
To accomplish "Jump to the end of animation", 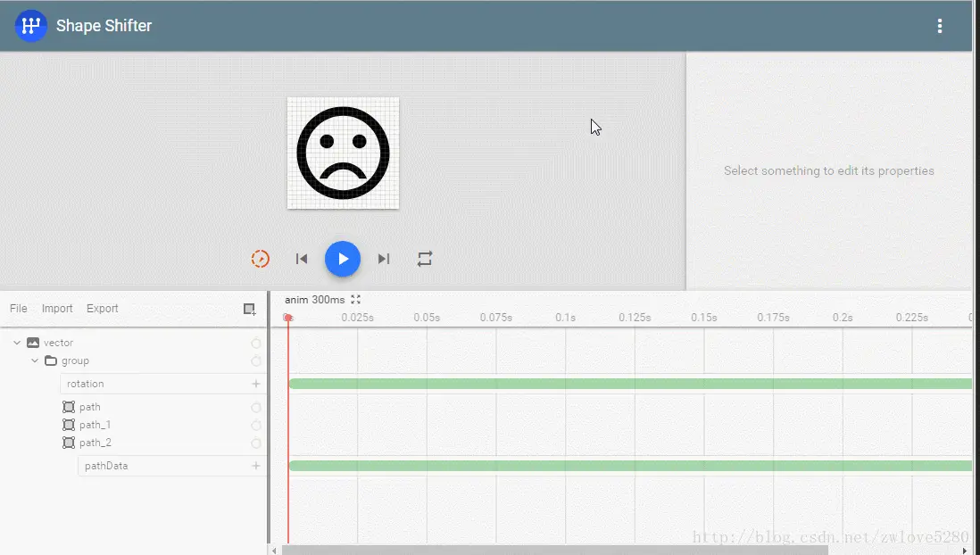I will 384,259.
